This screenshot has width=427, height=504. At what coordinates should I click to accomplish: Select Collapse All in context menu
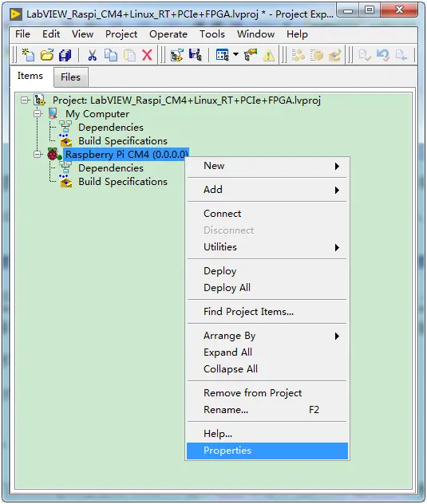point(267,369)
